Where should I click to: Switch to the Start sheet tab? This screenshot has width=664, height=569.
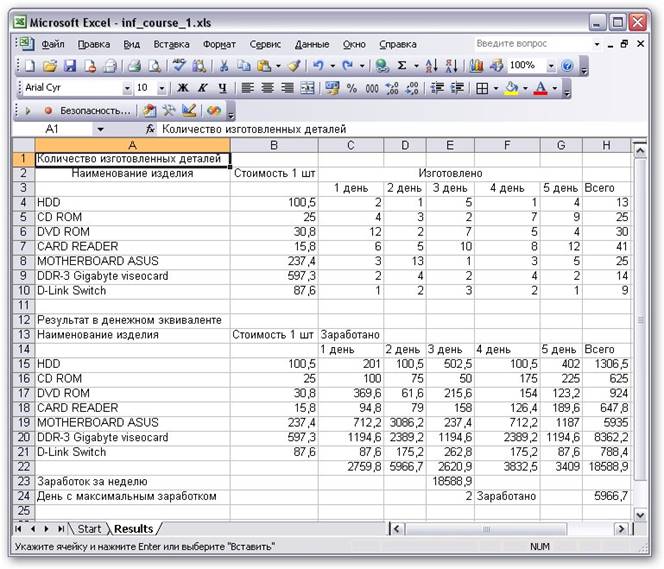90,528
